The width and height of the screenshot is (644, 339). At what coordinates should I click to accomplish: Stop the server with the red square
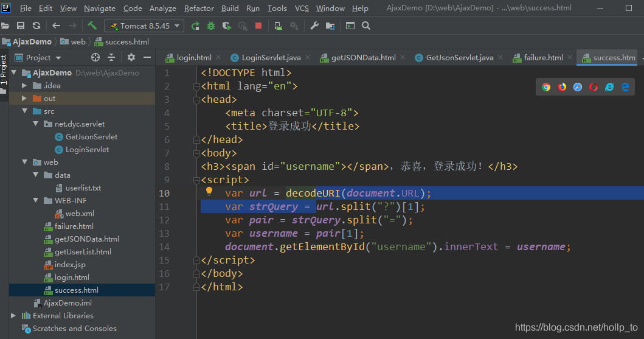coord(258,26)
